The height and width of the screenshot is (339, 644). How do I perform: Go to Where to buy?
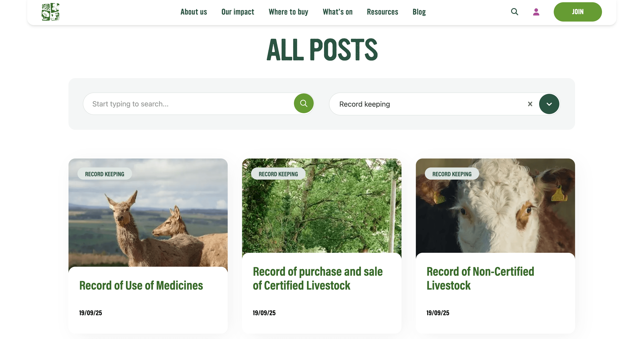pyautogui.click(x=288, y=12)
